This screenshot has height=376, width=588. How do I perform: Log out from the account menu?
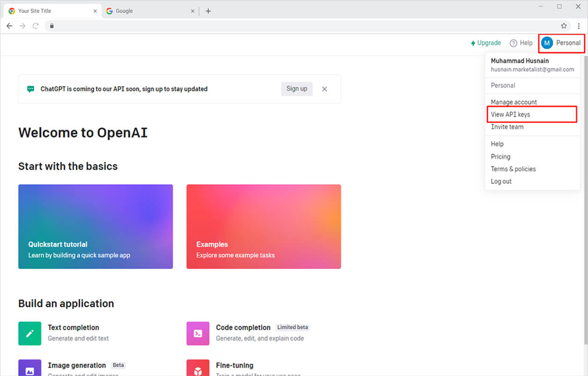[501, 181]
